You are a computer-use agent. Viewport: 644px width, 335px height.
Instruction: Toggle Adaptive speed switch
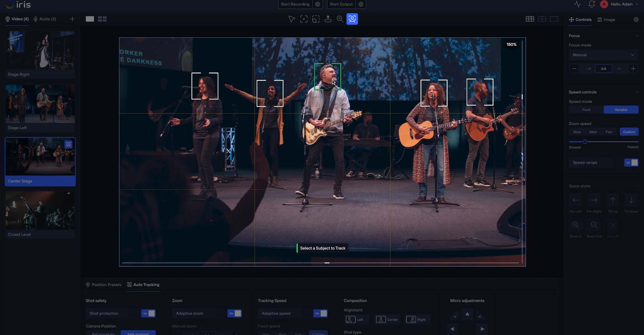pyautogui.click(x=320, y=313)
